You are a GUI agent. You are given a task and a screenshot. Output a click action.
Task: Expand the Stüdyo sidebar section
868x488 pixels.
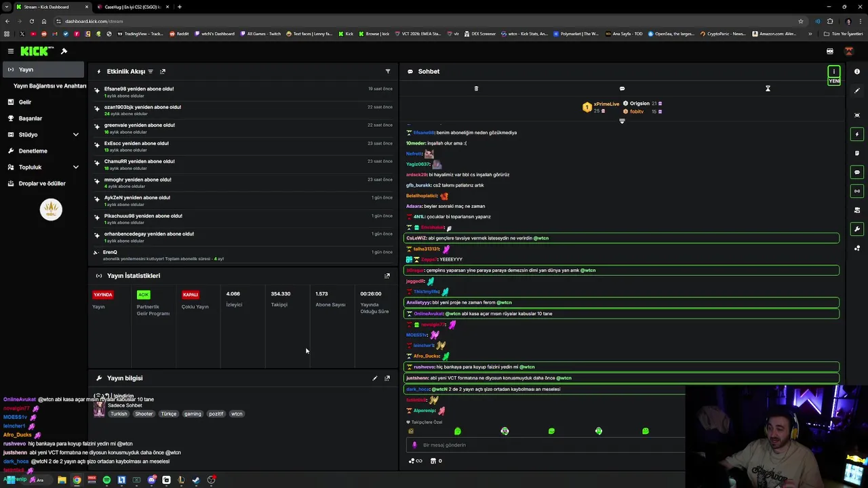43,134
